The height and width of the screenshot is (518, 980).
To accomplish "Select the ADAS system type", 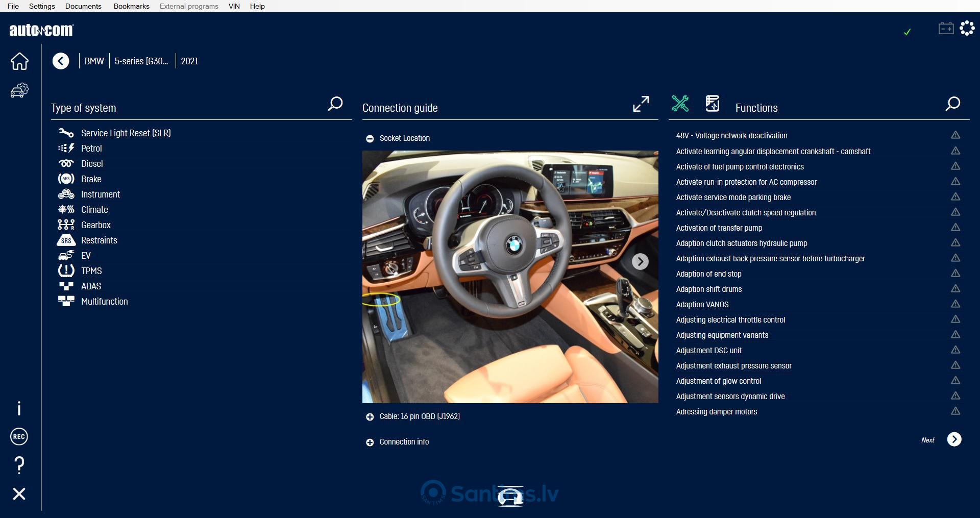I will pos(91,286).
